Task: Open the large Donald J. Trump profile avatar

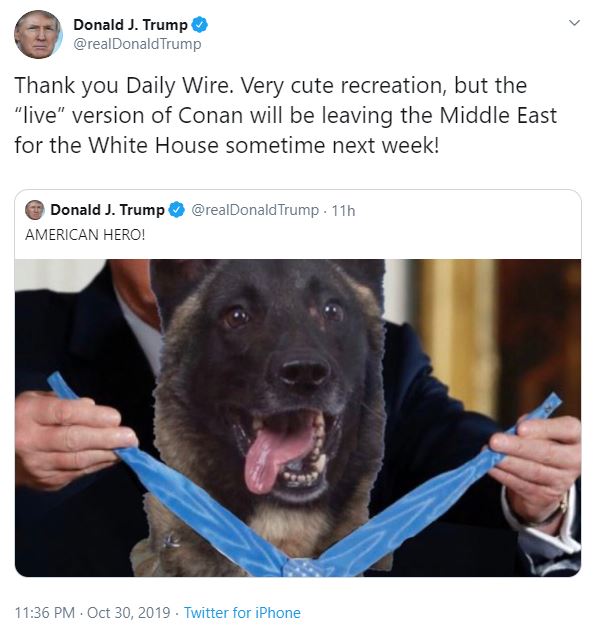Action: [x=38, y=34]
